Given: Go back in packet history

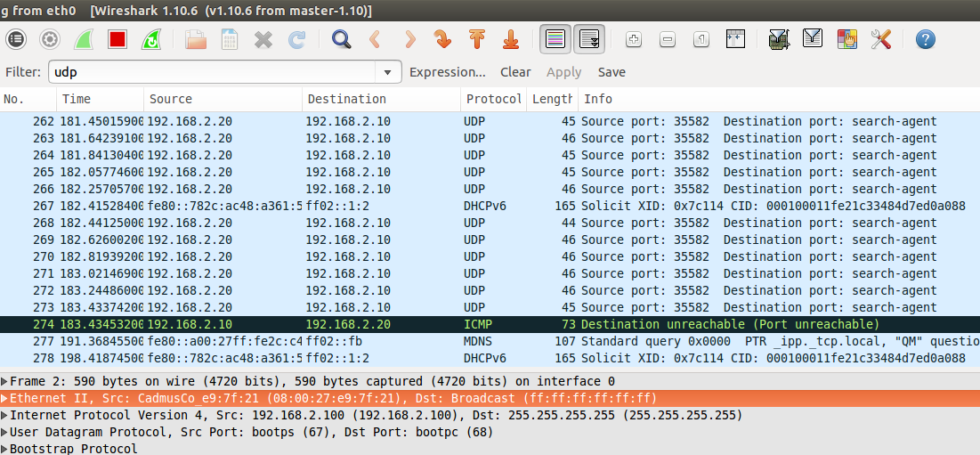Looking at the screenshot, I should (375, 39).
